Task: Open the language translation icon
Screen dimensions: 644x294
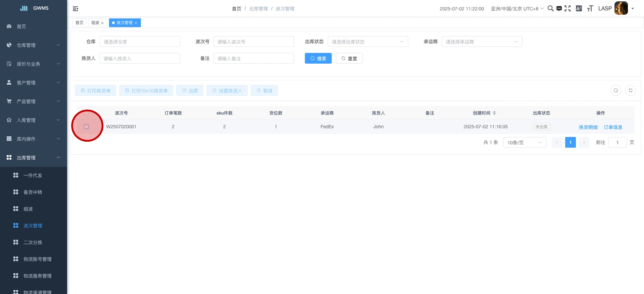Action: 579,9
